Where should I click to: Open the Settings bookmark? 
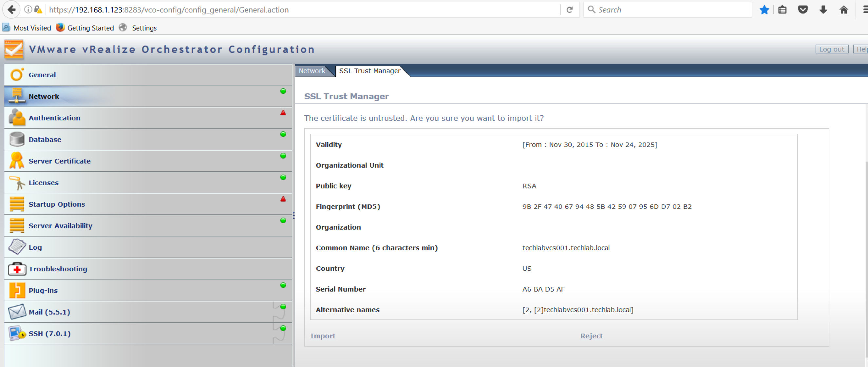pos(138,28)
